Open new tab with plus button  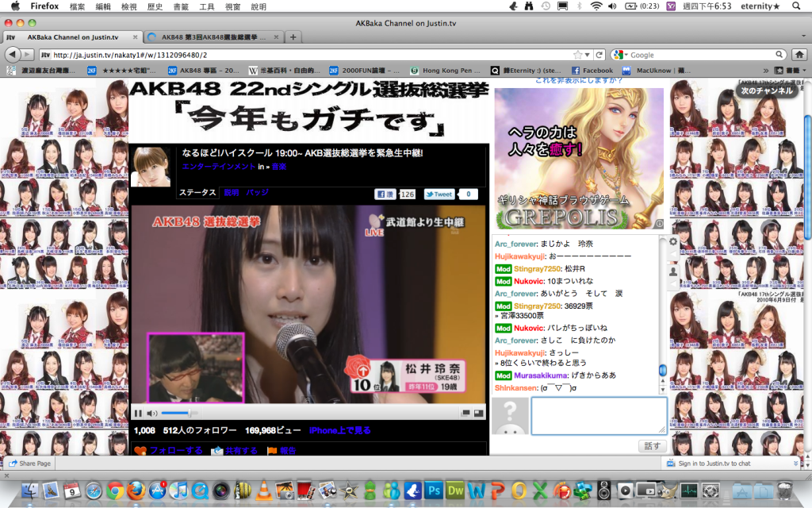pyautogui.click(x=293, y=37)
